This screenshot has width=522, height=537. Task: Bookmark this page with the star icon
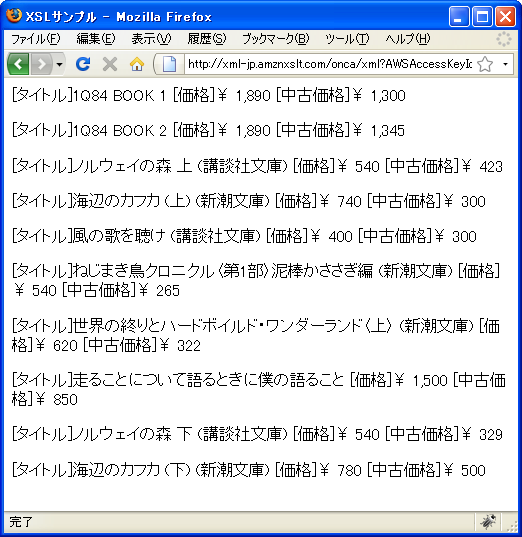point(485,64)
